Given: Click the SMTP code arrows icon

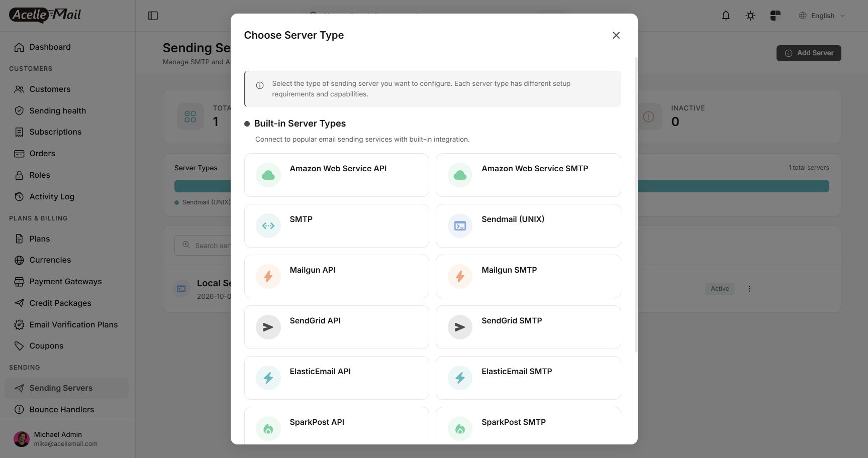Looking at the screenshot, I should [x=268, y=226].
